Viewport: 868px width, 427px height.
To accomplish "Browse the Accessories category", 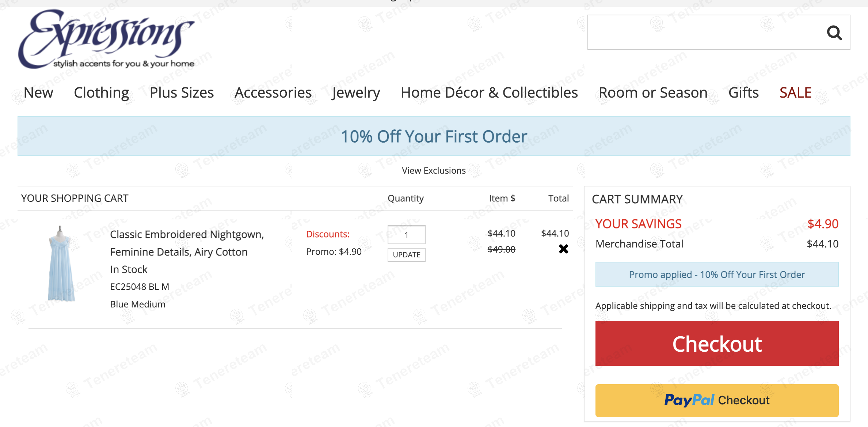I will pyautogui.click(x=273, y=93).
